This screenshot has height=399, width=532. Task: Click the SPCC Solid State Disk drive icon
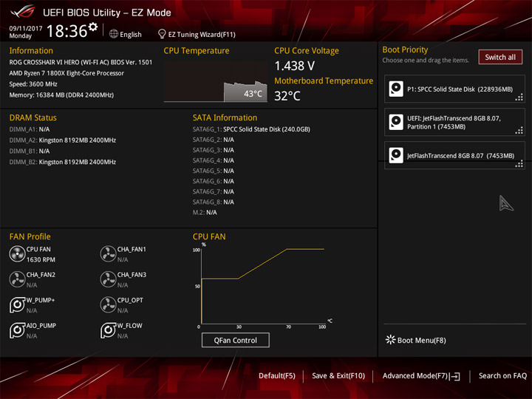396,89
